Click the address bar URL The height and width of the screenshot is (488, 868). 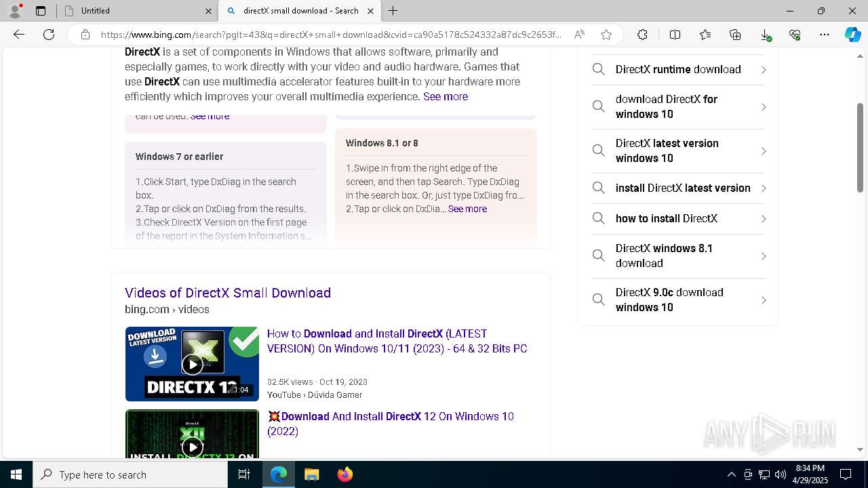pyautogui.click(x=331, y=35)
